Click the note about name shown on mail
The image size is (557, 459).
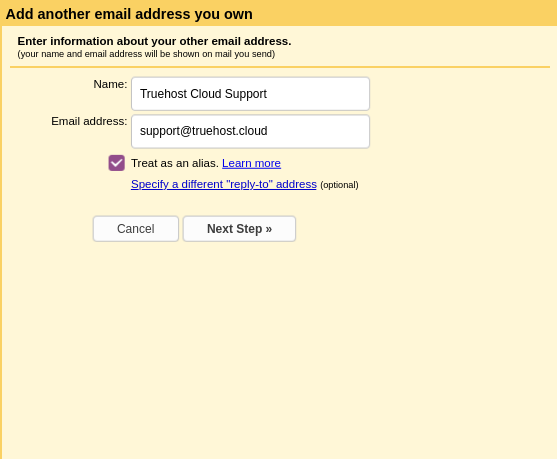[146, 54]
